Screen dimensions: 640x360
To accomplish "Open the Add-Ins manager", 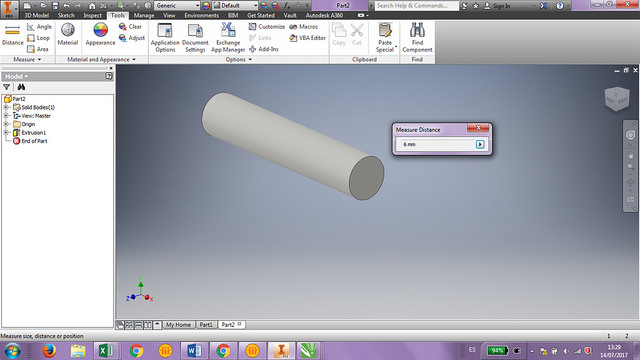I will click(x=263, y=49).
